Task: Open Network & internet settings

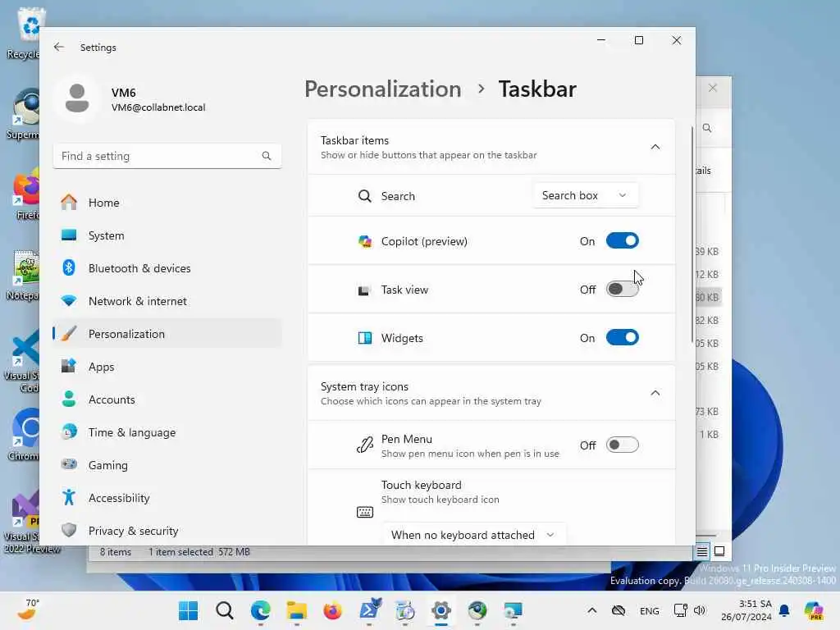Action: (167, 301)
